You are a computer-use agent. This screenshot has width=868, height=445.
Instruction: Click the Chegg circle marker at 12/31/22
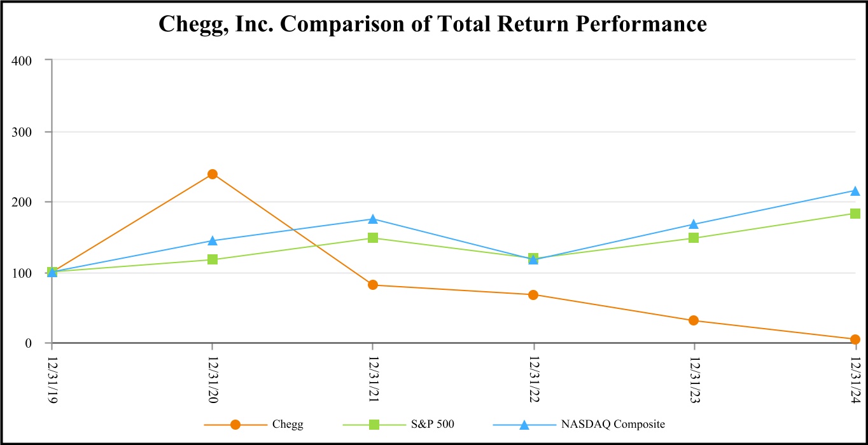[533, 295]
